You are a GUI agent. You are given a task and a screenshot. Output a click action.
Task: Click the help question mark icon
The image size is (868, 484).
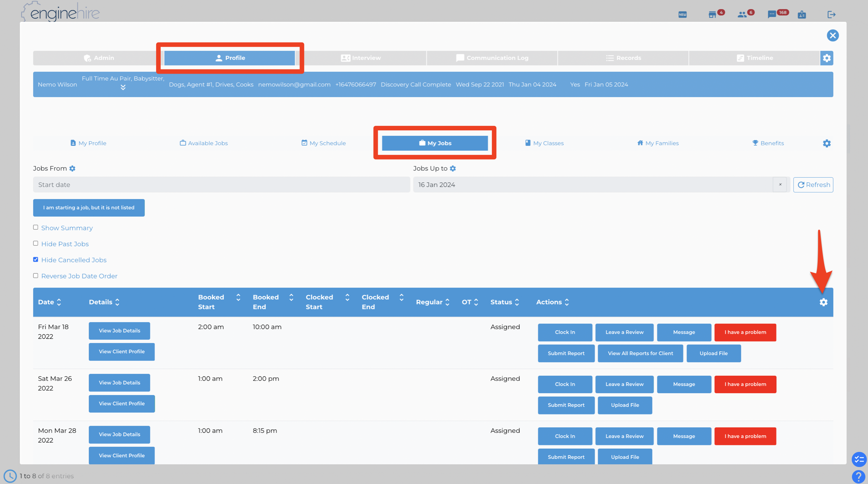click(859, 476)
